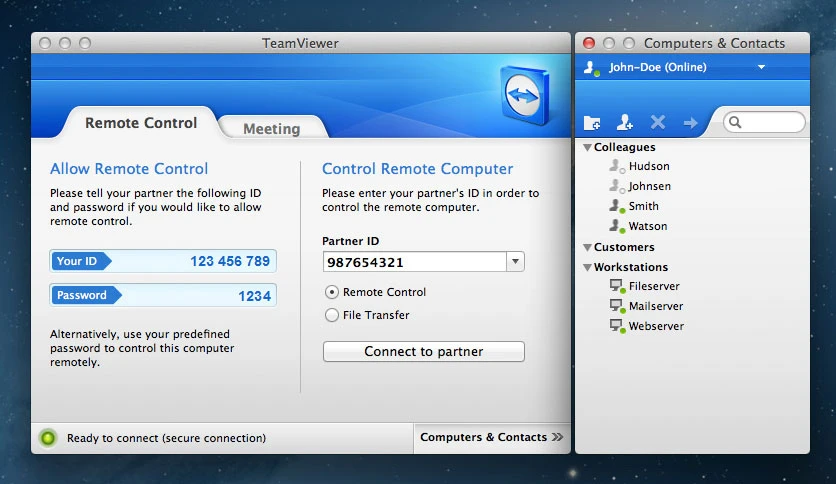This screenshot has height=484, width=836.
Task: Click the Control Remote Computer heading
Action: click(417, 169)
